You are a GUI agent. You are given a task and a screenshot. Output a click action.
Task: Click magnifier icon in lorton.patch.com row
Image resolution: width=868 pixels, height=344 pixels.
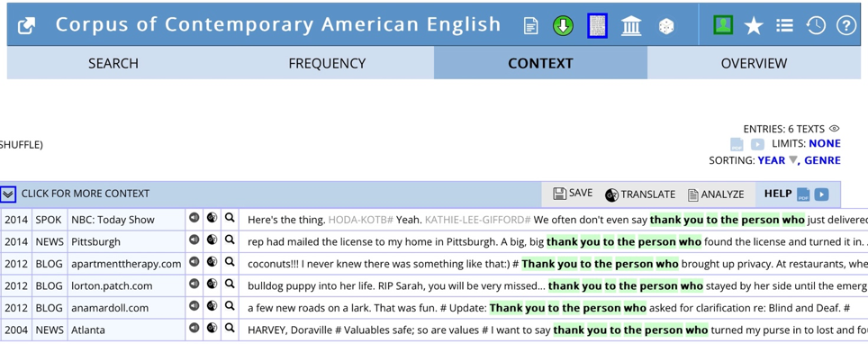(x=230, y=284)
